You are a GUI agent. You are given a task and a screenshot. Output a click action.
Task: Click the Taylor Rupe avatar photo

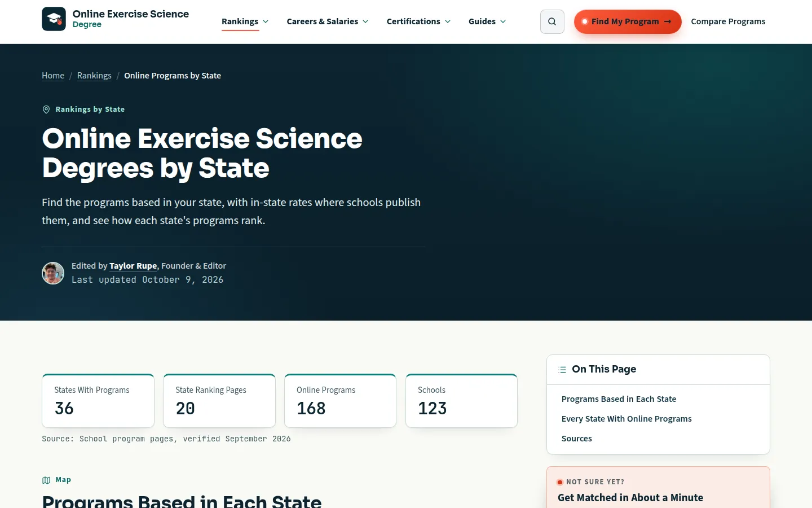click(x=53, y=273)
